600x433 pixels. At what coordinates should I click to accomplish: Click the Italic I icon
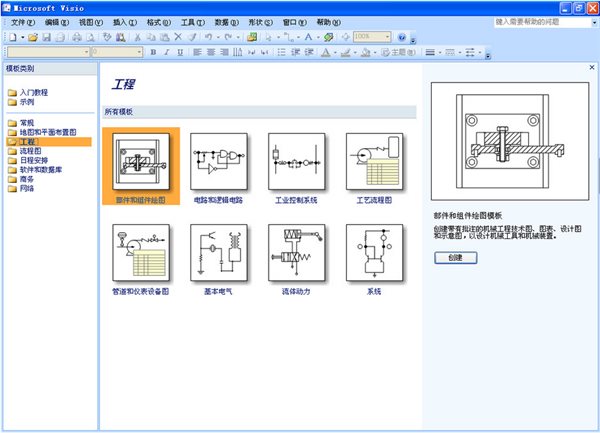(166, 52)
